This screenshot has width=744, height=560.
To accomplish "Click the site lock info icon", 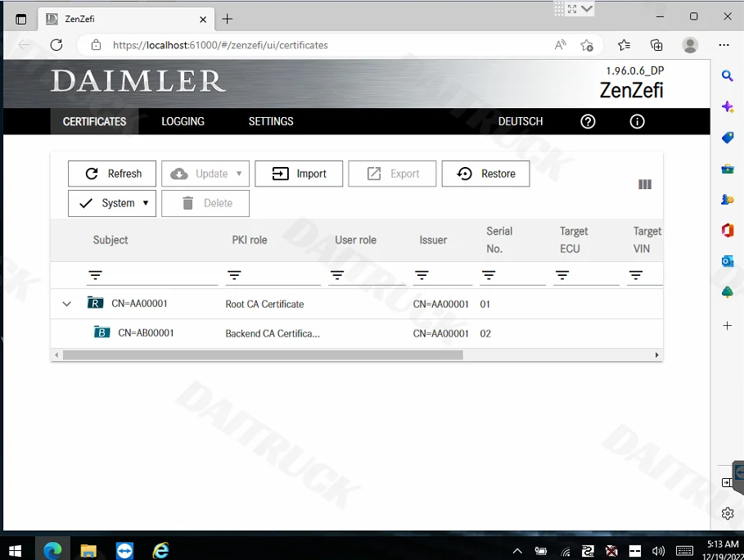I will click(x=97, y=45).
